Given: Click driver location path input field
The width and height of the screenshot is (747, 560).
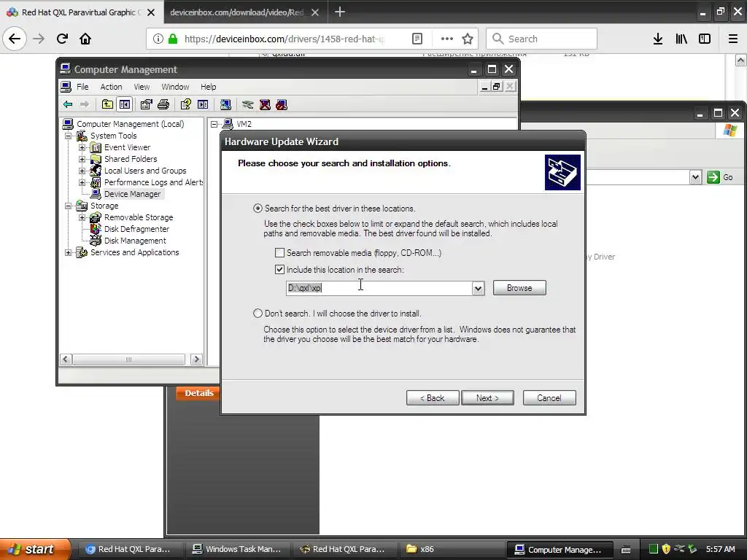Looking at the screenshot, I should 379,288.
